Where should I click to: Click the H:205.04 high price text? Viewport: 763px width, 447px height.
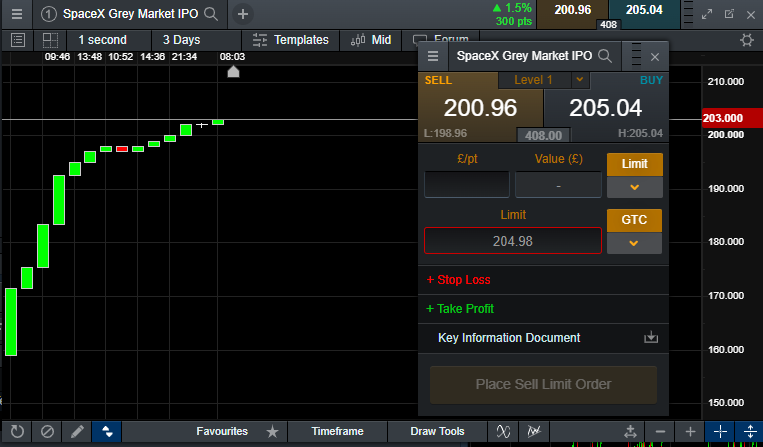[x=640, y=133]
